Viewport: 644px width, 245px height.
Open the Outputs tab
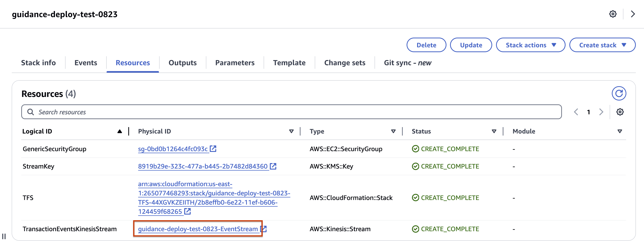(182, 63)
